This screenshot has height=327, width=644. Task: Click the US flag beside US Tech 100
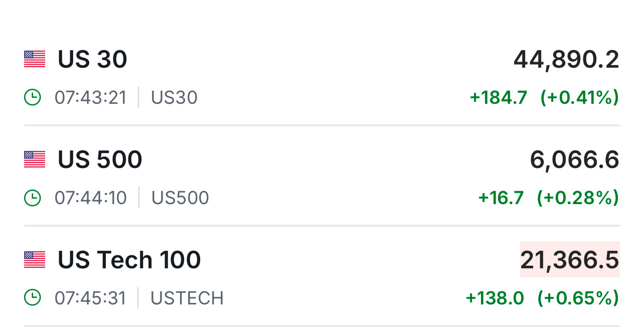click(x=35, y=260)
